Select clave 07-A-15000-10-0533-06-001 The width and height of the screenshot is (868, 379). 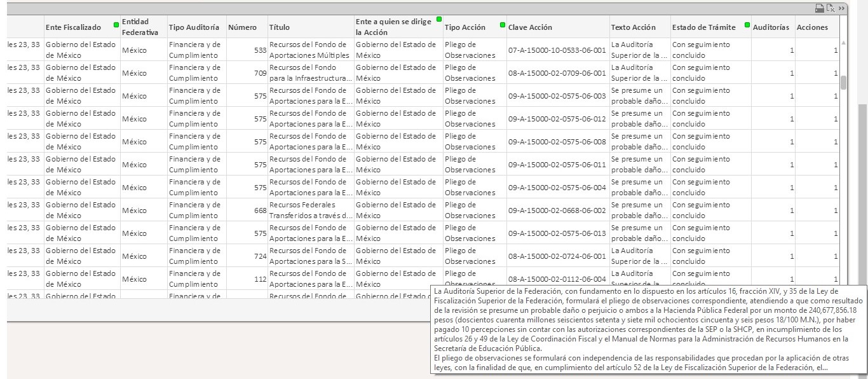pyautogui.click(x=557, y=50)
